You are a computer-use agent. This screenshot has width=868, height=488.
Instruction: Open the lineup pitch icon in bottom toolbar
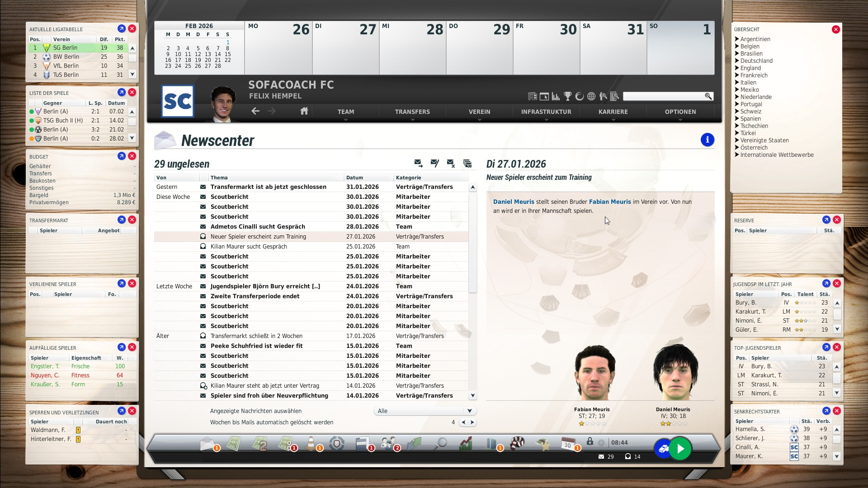coord(233,443)
